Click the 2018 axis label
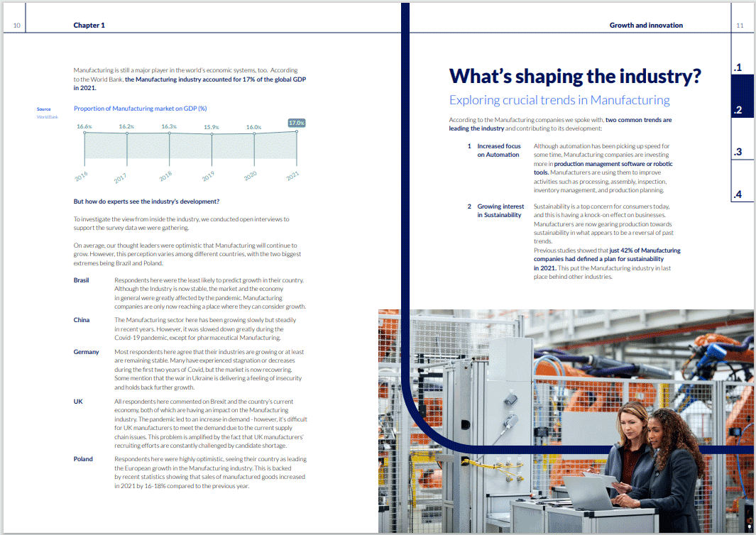 [x=166, y=175]
